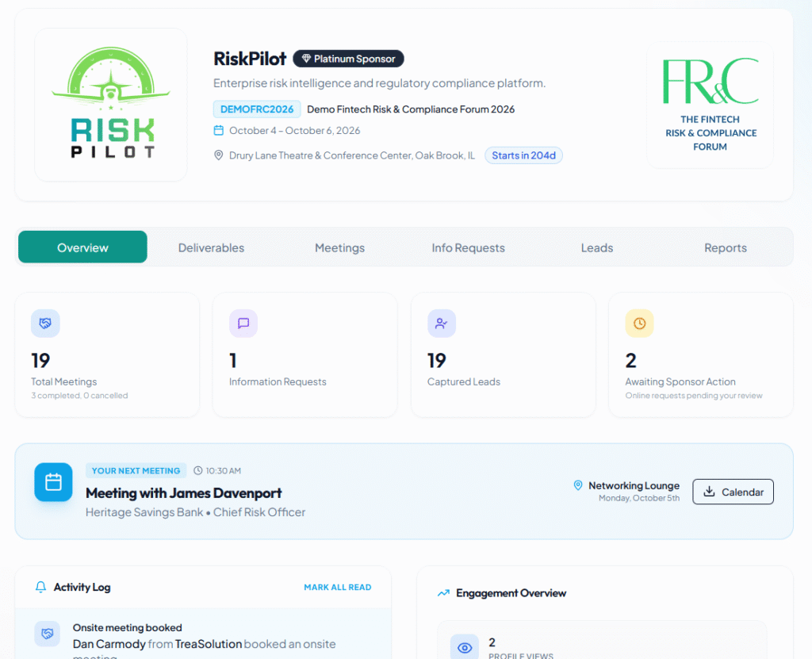Click the eye icon beside Profile Views
The image size is (812, 659).
[465, 647]
